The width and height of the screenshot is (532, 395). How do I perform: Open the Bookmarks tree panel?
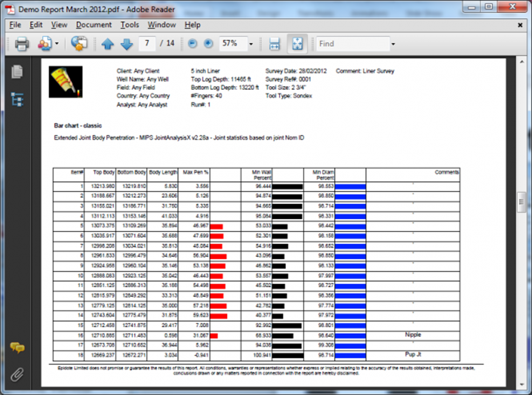point(17,99)
